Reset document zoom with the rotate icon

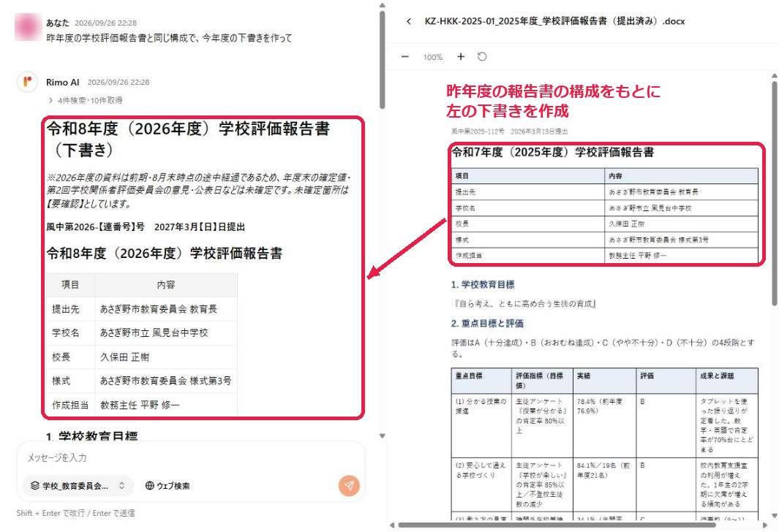click(x=482, y=56)
